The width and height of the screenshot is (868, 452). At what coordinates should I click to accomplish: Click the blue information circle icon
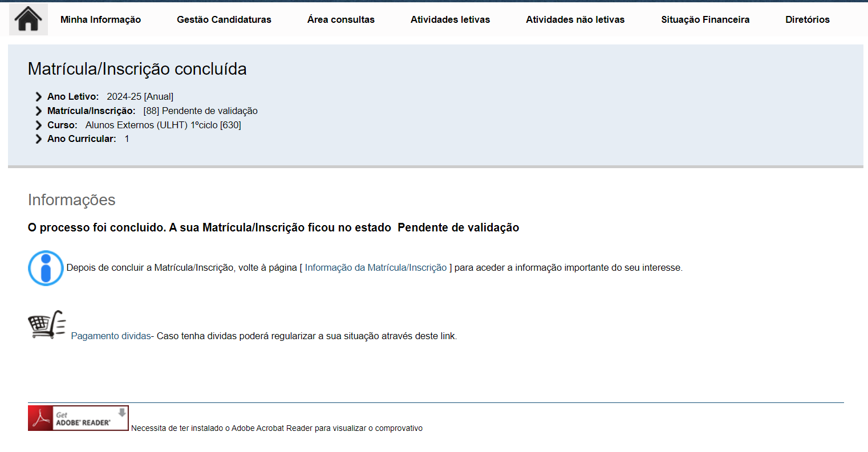tap(46, 268)
